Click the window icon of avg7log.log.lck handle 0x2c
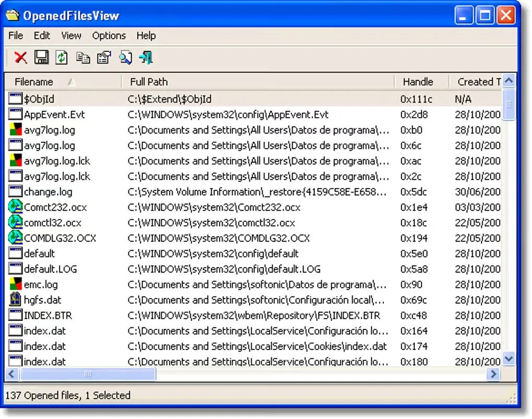The width and height of the screenshot is (532, 419). coord(15,176)
